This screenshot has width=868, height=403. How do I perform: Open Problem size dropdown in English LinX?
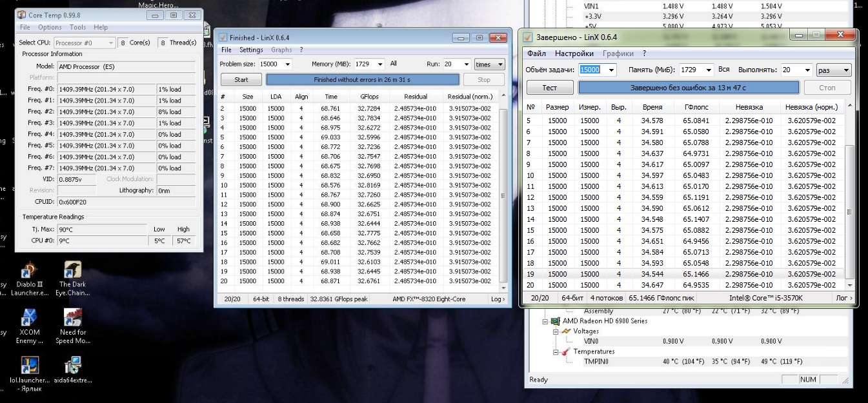tap(287, 64)
